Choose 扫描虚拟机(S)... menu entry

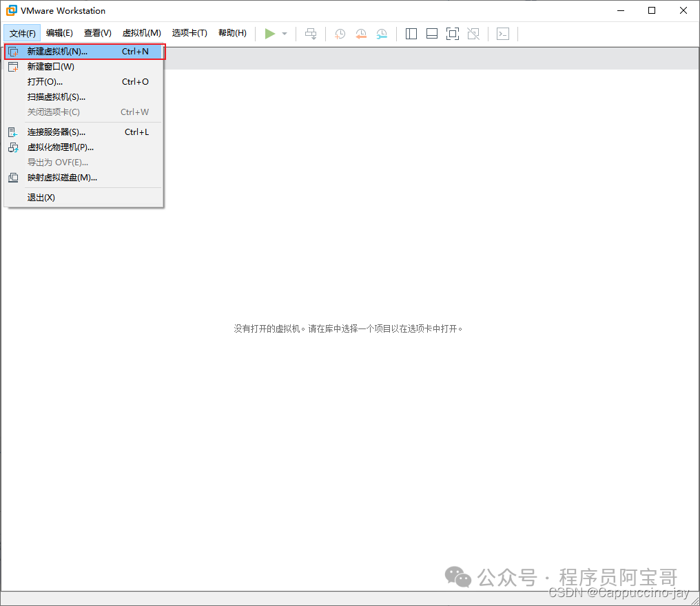pos(84,97)
